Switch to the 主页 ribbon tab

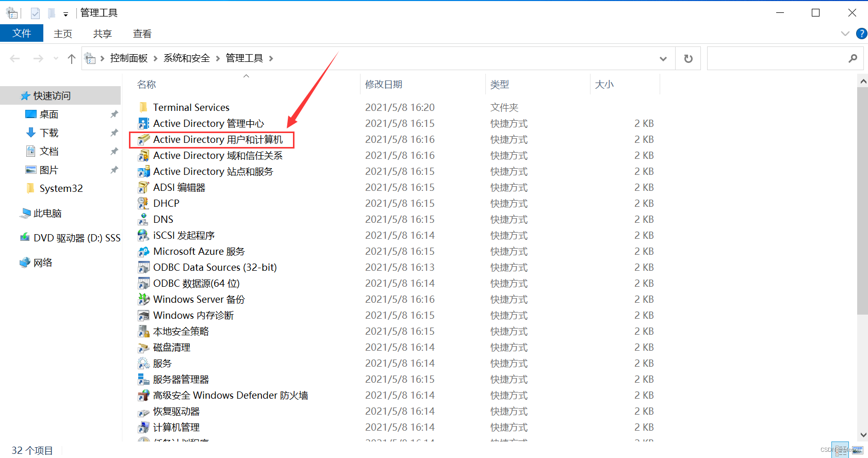63,34
